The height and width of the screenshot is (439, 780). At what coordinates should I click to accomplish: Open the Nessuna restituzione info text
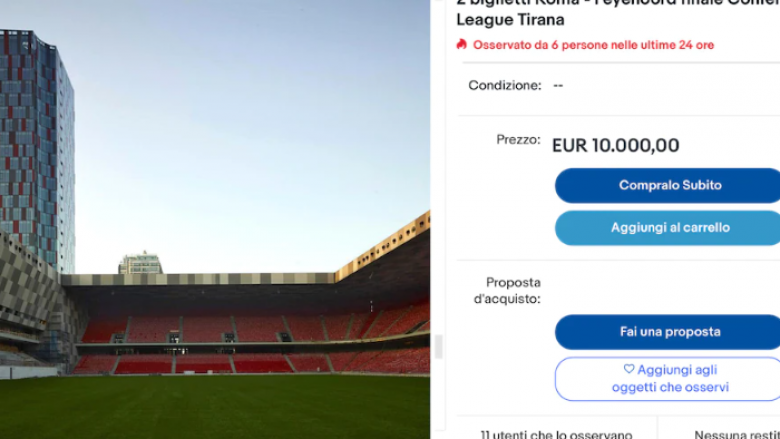737,435
